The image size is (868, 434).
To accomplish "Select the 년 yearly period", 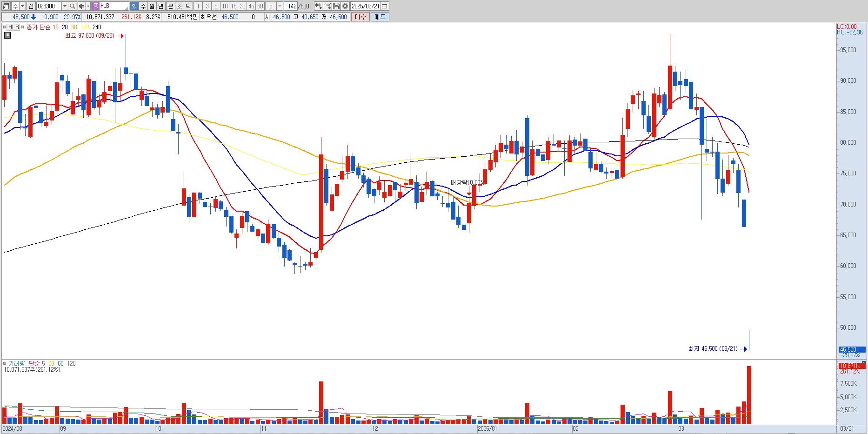I will pos(160,6).
